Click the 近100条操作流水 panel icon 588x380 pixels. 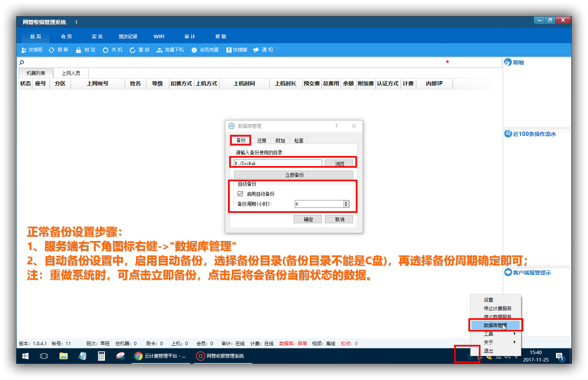508,134
